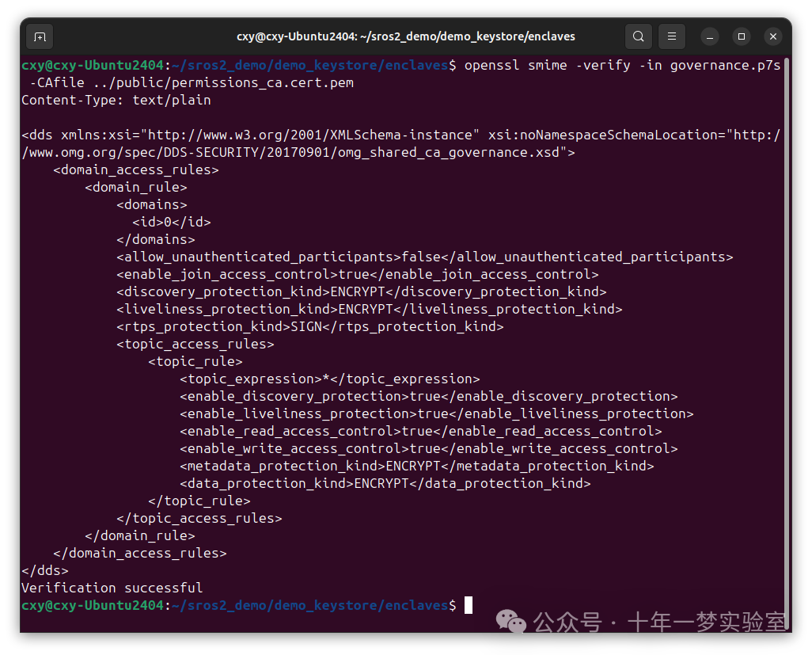Screen dimensions: 812x655
Task: Click the opening <domain_access_rules> tag
Action: point(135,170)
